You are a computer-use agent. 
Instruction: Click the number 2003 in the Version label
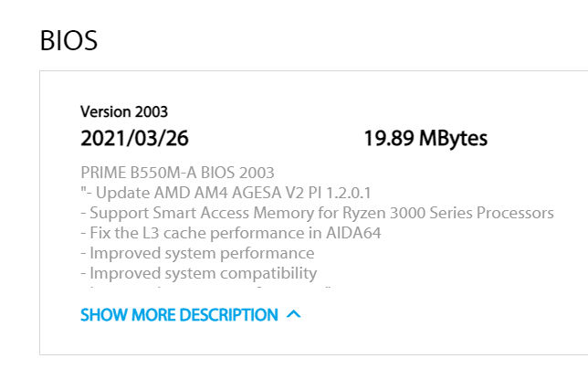(152, 112)
